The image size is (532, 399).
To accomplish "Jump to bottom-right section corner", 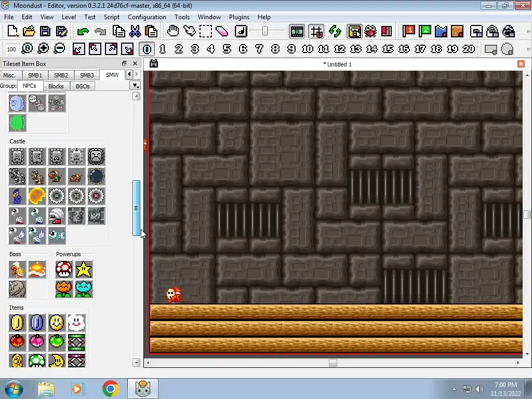I will pyautogui.click(x=127, y=49).
